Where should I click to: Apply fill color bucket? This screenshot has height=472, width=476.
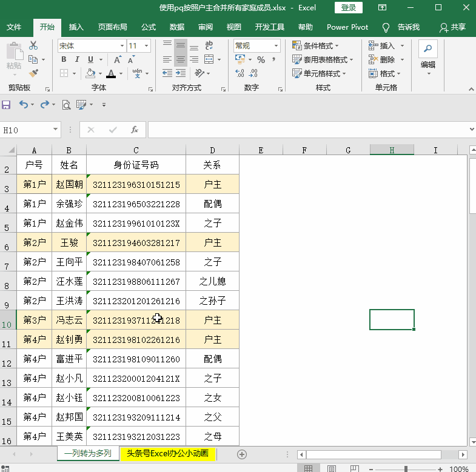point(90,73)
